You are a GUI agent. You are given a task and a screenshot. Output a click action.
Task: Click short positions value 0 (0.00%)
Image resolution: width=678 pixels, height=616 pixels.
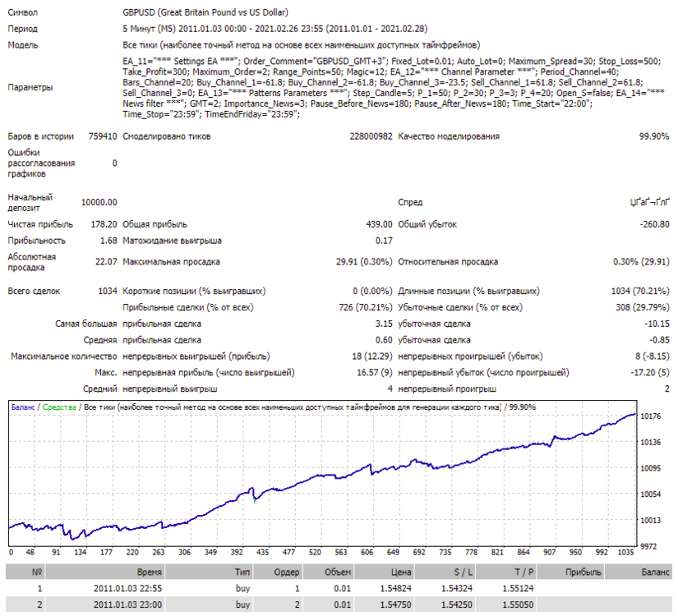(372, 292)
